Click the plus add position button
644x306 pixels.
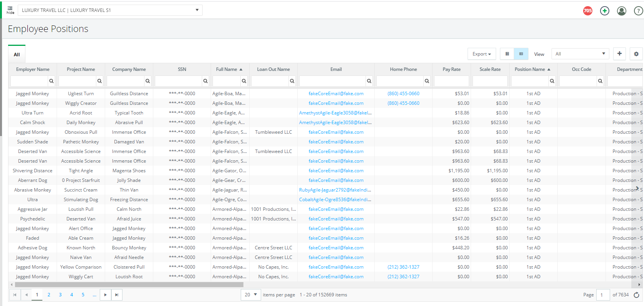[x=619, y=54]
